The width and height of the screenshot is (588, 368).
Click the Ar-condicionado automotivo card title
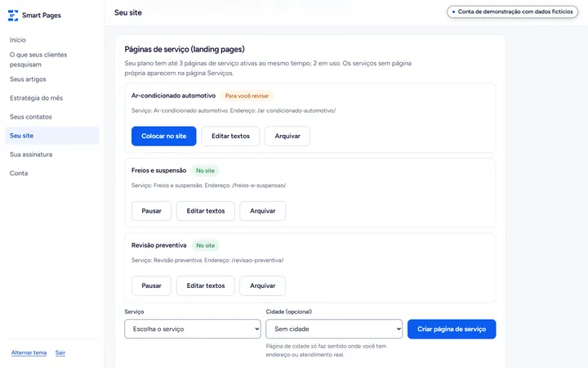[x=173, y=96]
